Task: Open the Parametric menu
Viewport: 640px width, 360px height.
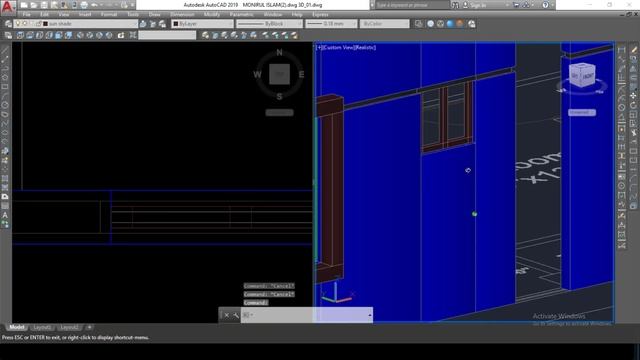Action: (x=241, y=14)
